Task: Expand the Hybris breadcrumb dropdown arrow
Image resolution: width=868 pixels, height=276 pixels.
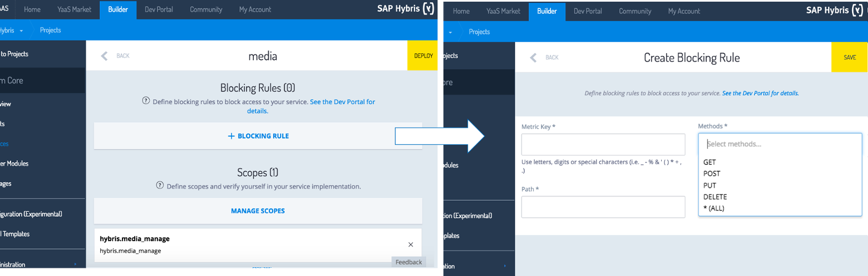Action: click(21, 30)
